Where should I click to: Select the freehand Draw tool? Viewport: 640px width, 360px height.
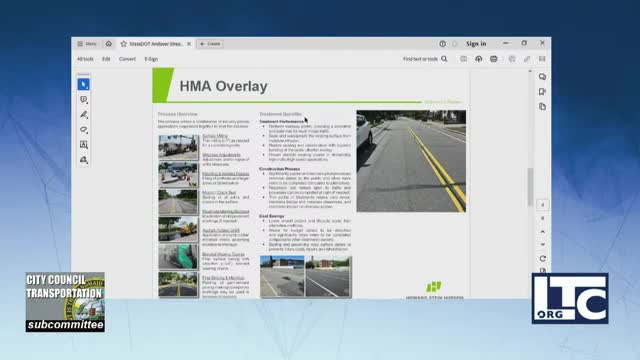click(x=84, y=130)
